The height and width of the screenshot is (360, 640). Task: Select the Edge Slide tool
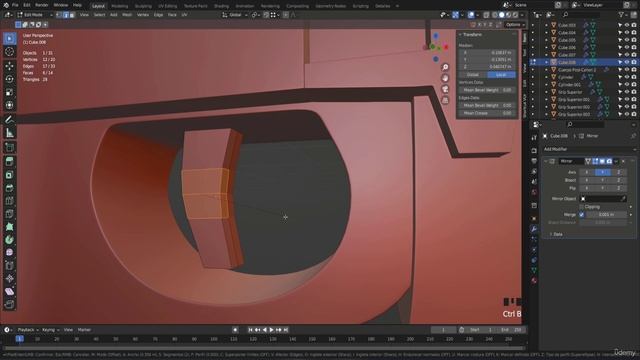pos(9,266)
